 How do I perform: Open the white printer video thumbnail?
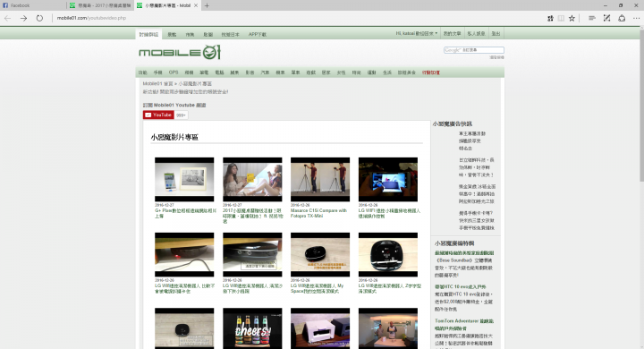point(320,328)
